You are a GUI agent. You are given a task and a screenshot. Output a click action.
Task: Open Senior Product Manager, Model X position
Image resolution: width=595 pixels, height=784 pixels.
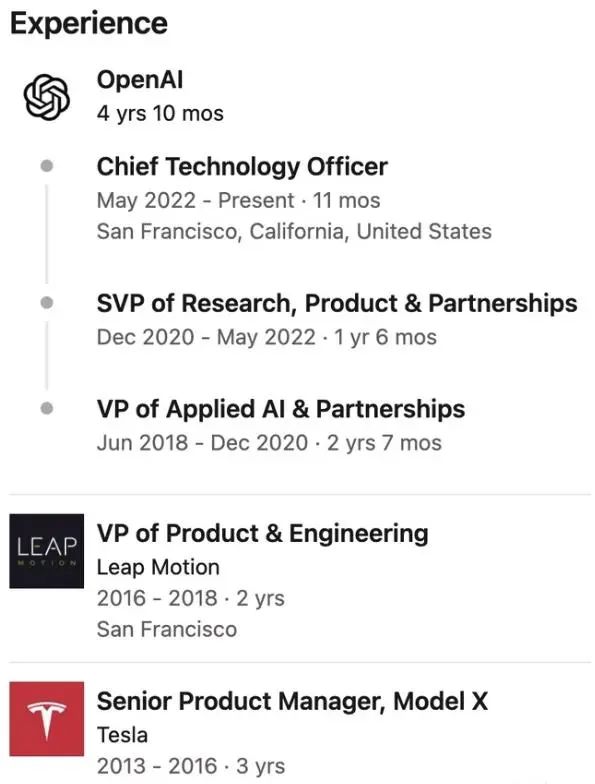[x=292, y=702]
